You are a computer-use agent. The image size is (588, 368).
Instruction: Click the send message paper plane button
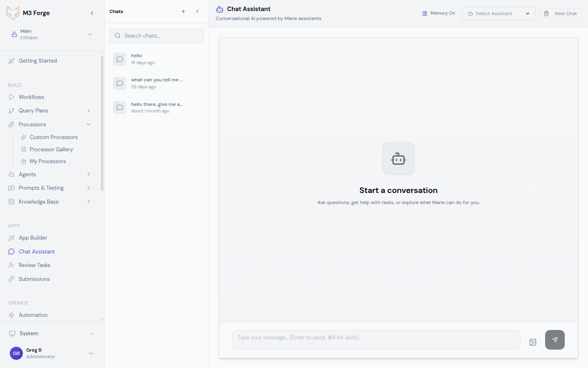(555, 340)
